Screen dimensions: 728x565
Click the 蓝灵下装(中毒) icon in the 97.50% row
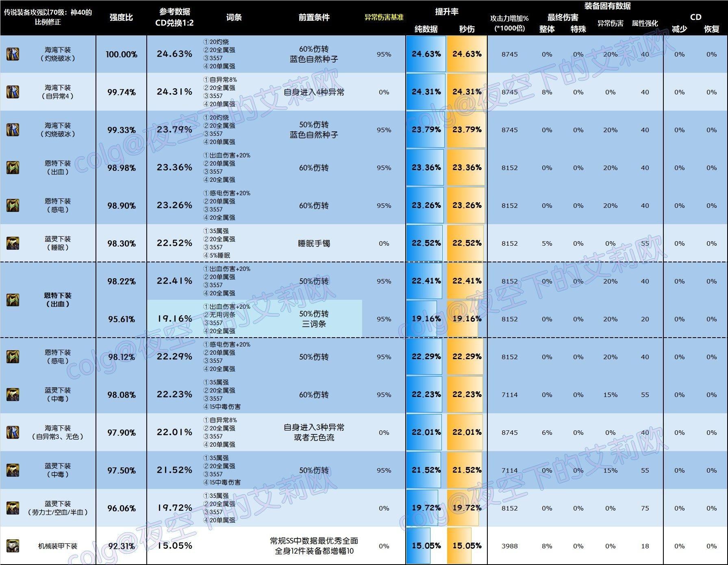click(x=13, y=470)
